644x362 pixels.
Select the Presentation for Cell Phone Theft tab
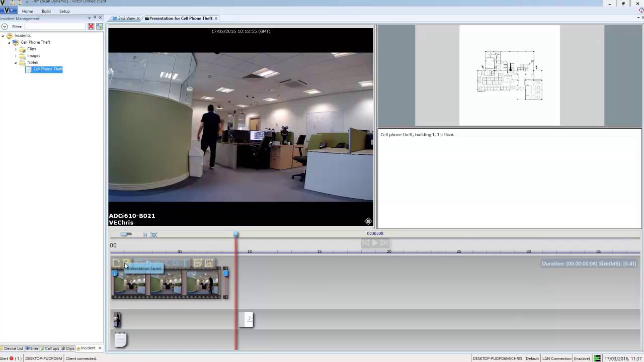click(181, 18)
